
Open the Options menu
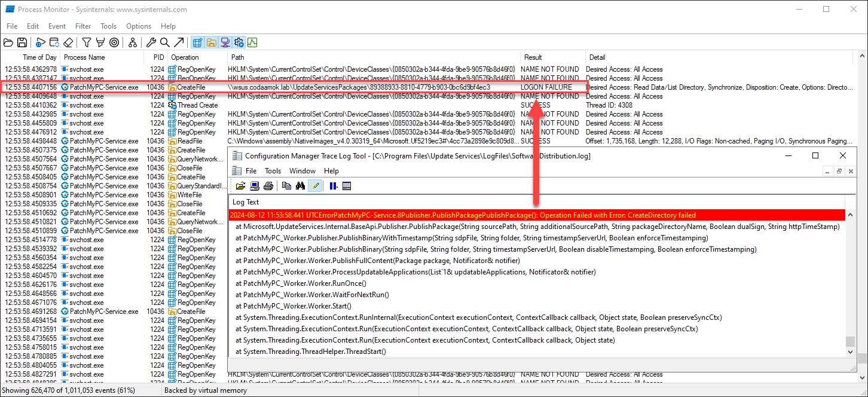pyautogui.click(x=139, y=26)
